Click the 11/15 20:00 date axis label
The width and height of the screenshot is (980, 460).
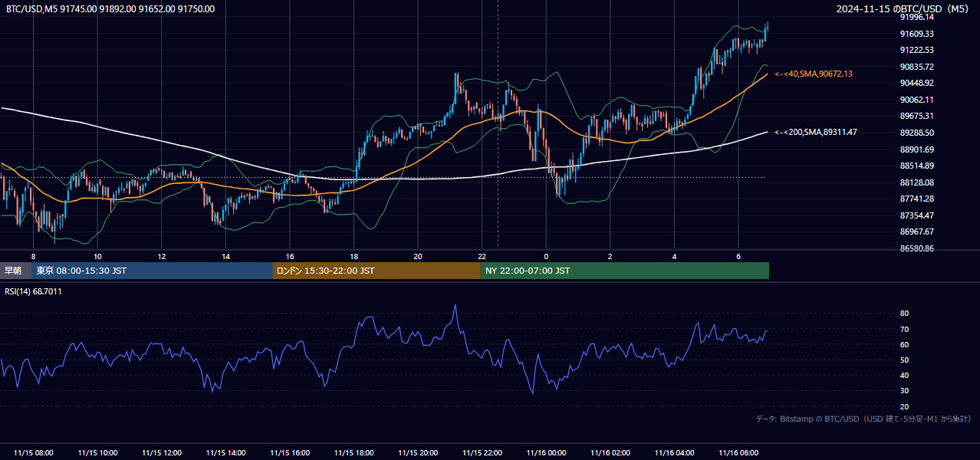(x=418, y=452)
